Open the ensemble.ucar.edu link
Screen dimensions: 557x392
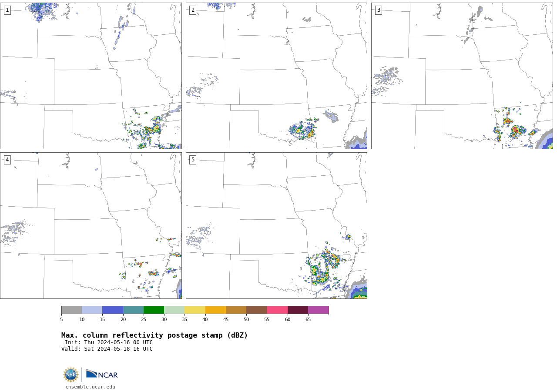[x=91, y=387]
